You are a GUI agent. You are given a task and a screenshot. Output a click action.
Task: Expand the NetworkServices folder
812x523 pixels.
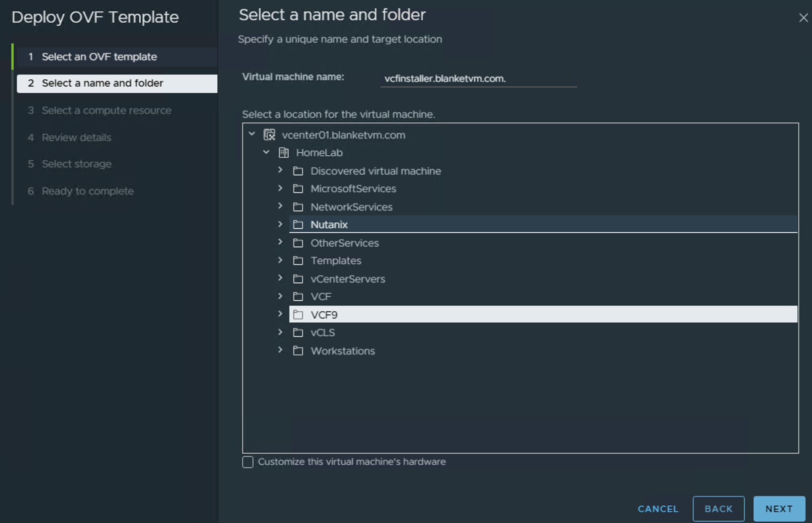280,206
